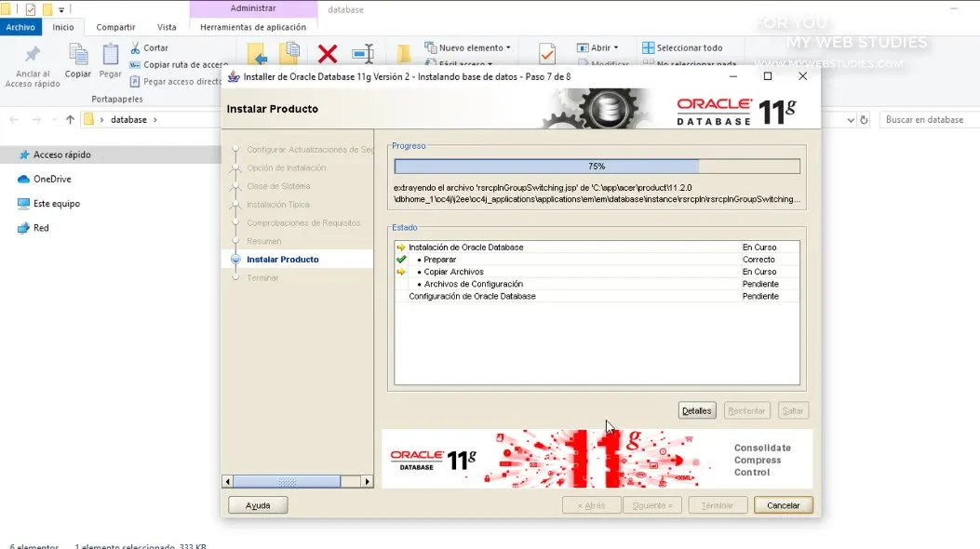Click the Terminar button at the bottom
The height and width of the screenshot is (549, 980).
click(717, 504)
